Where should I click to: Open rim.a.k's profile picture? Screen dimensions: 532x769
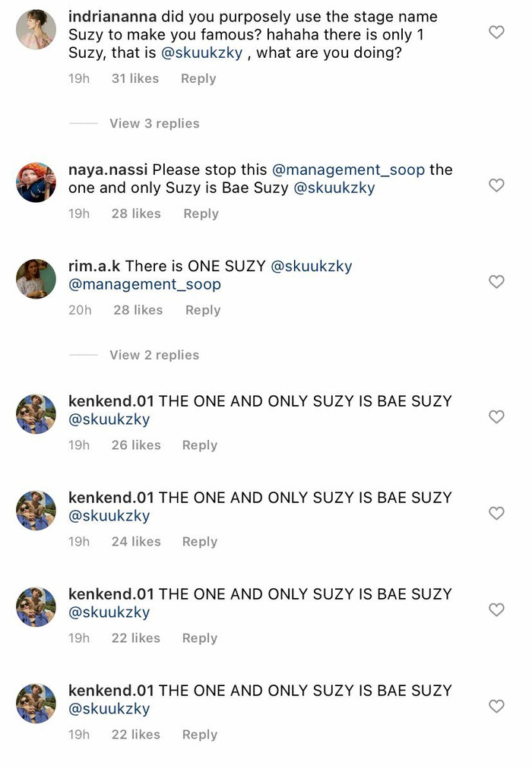point(36,279)
